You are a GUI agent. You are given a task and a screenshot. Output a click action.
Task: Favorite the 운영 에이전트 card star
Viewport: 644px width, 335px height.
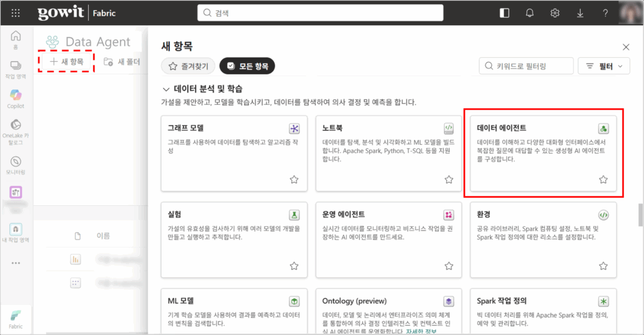(448, 266)
